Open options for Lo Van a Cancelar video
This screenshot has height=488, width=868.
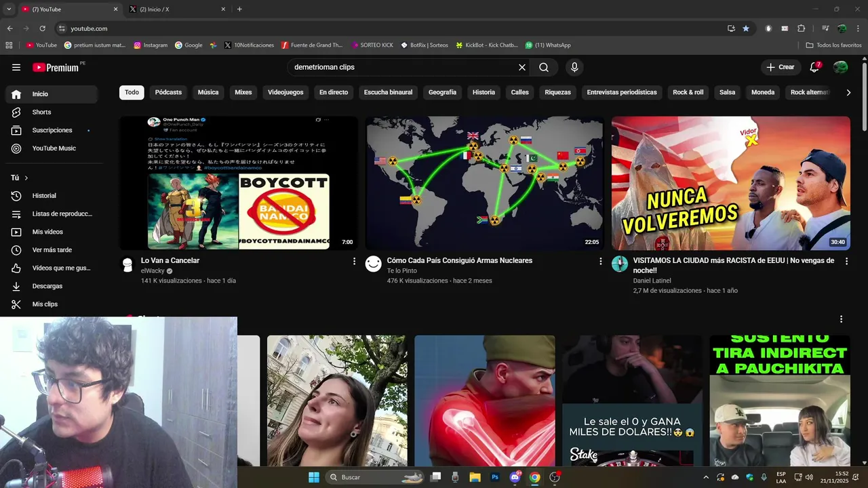click(x=354, y=261)
